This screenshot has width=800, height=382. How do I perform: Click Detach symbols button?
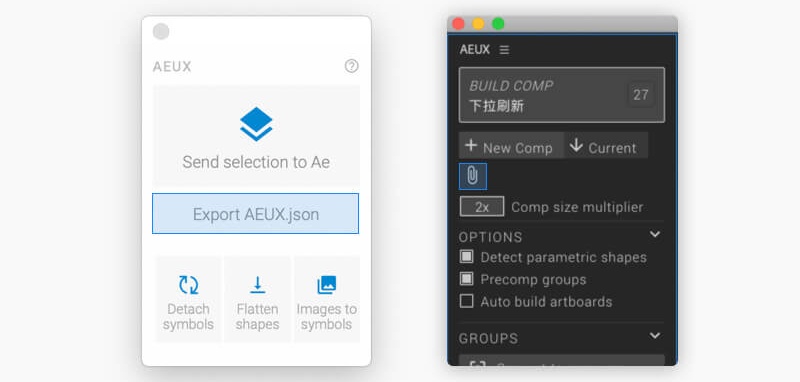(188, 299)
